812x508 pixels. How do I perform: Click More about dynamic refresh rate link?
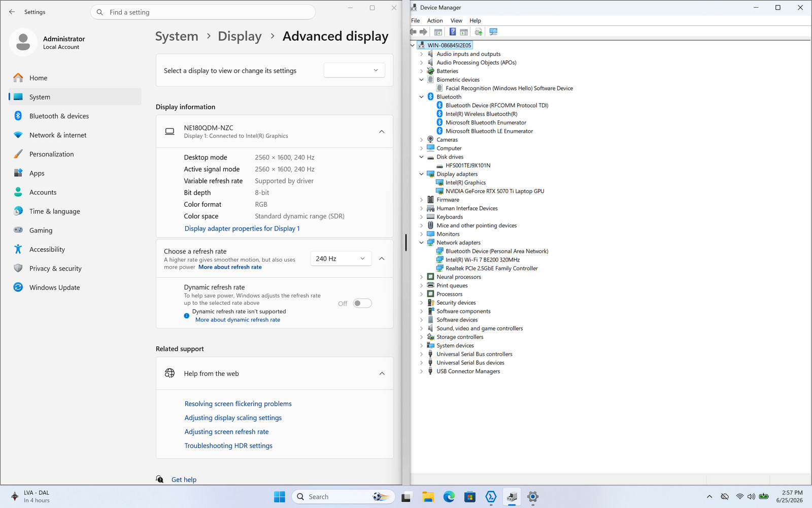point(238,320)
